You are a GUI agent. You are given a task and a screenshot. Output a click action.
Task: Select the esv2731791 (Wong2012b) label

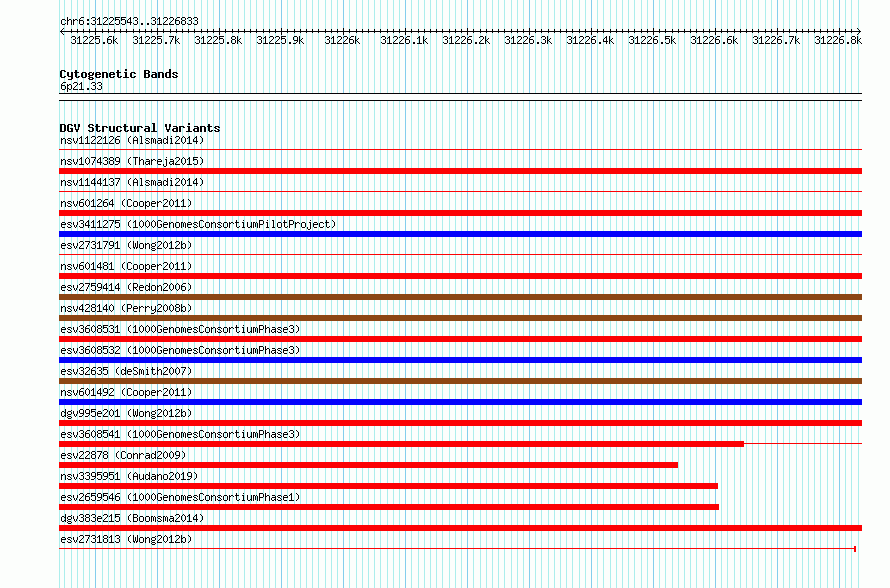coord(126,245)
